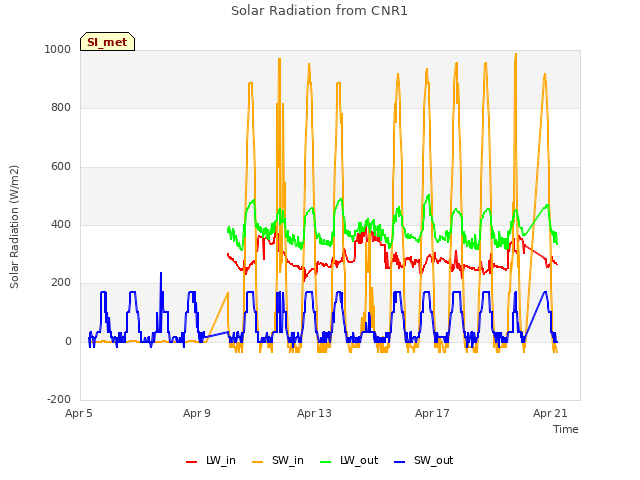640x480 pixels.
Task: Click the SI_met label box
Action: (107, 42)
